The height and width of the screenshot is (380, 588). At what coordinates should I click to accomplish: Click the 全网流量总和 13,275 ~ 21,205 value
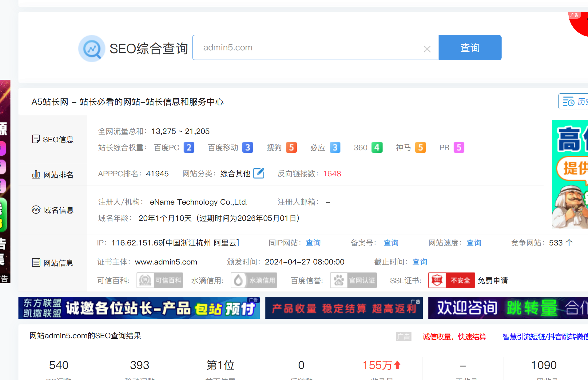click(180, 131)
